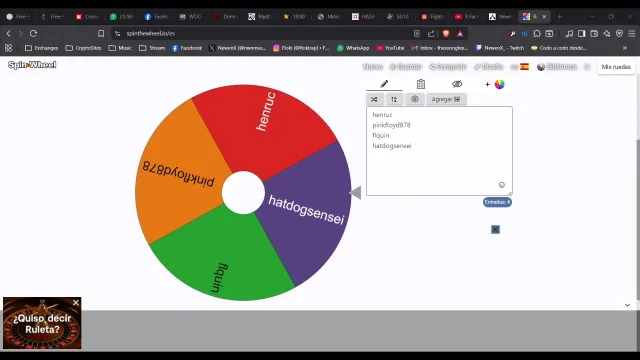This screenshot has height=360, width=640.
Task: Close the small ad with the blue X
Action: pyautogui.click(x=495, y=229)
